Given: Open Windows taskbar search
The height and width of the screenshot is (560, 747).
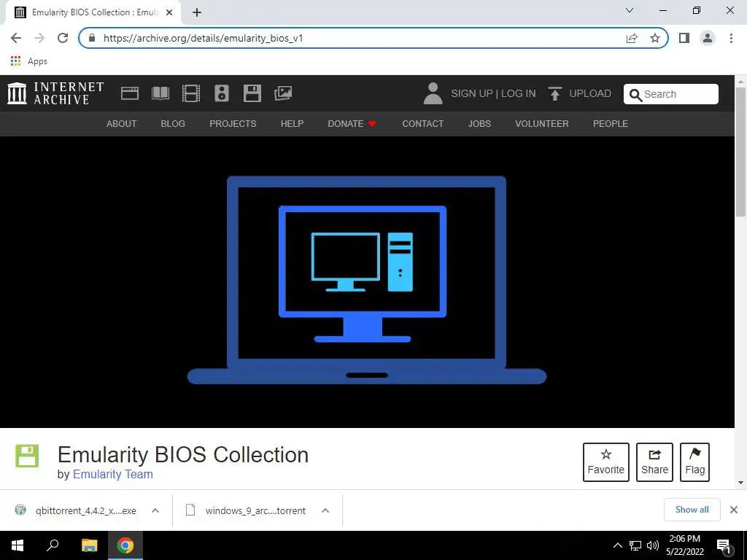Looking at the screenshot, I should (53, 545).
